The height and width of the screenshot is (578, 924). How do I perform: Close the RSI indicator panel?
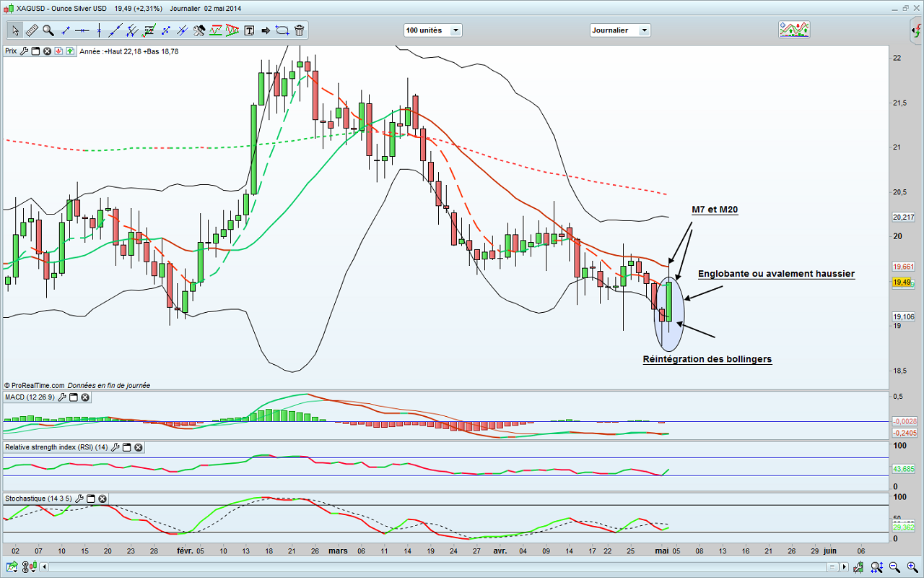click(x=138, y=447)
